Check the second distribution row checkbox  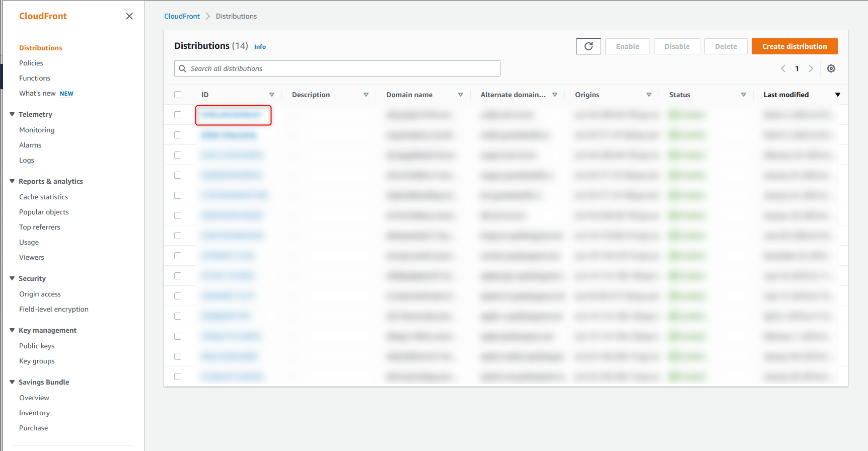178,135
